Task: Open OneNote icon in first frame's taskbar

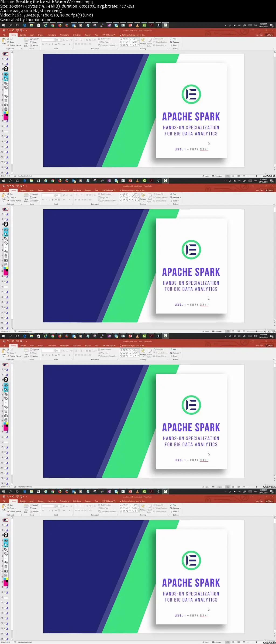Action: pos(109,25)
